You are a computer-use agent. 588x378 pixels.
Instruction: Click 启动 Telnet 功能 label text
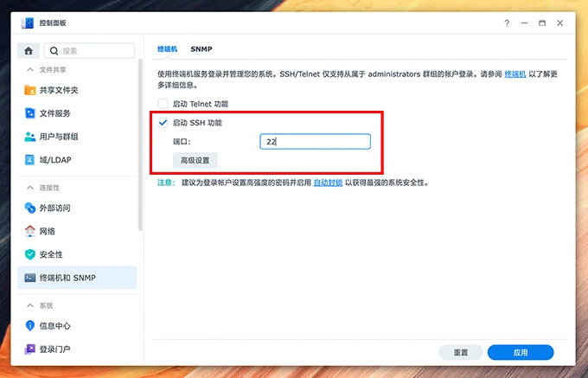point(201,104)
